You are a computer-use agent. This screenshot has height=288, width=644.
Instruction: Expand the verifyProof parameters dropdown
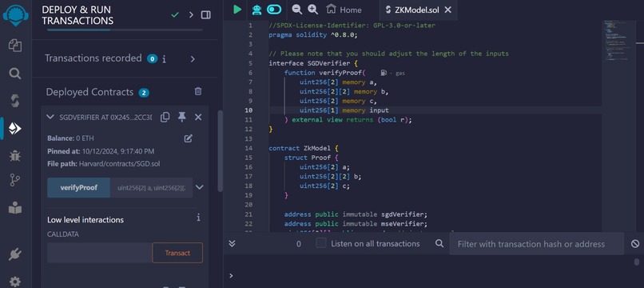pos(200,188)
